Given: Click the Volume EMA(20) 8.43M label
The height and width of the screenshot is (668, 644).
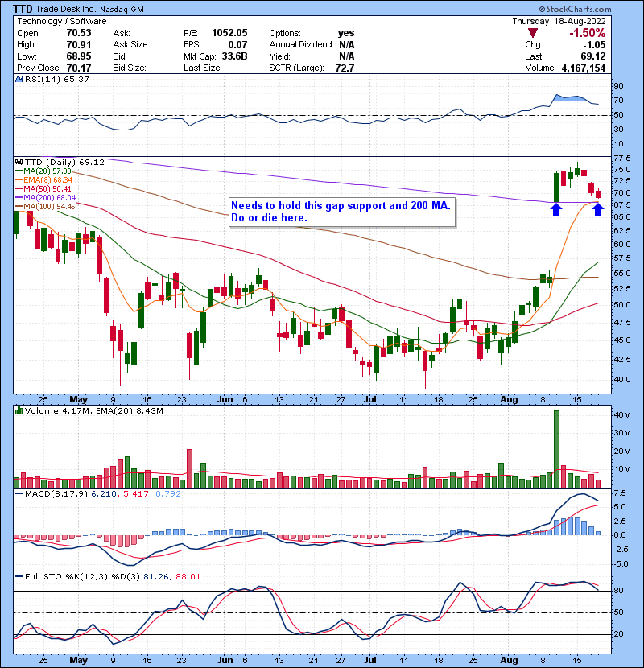Looking at the screenshot, I should coord(130,410).
